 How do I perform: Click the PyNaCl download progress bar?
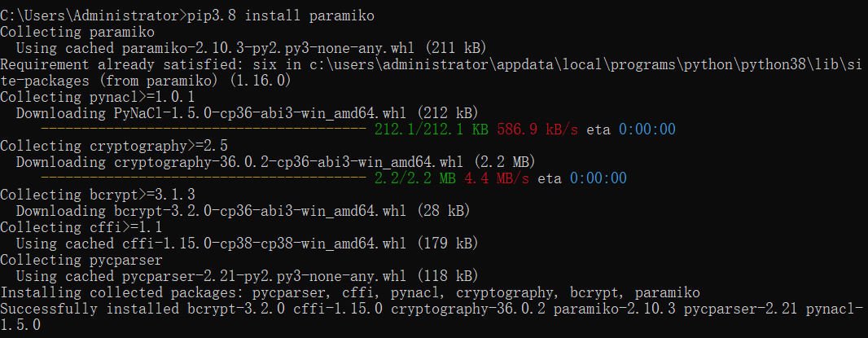(204, 129)
